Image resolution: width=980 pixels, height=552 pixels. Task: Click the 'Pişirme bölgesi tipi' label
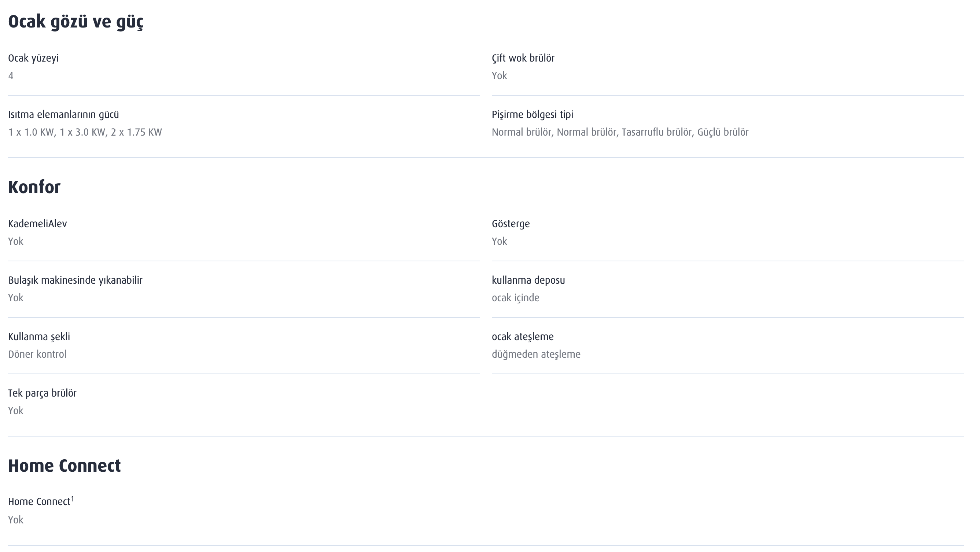coord(532,114)
